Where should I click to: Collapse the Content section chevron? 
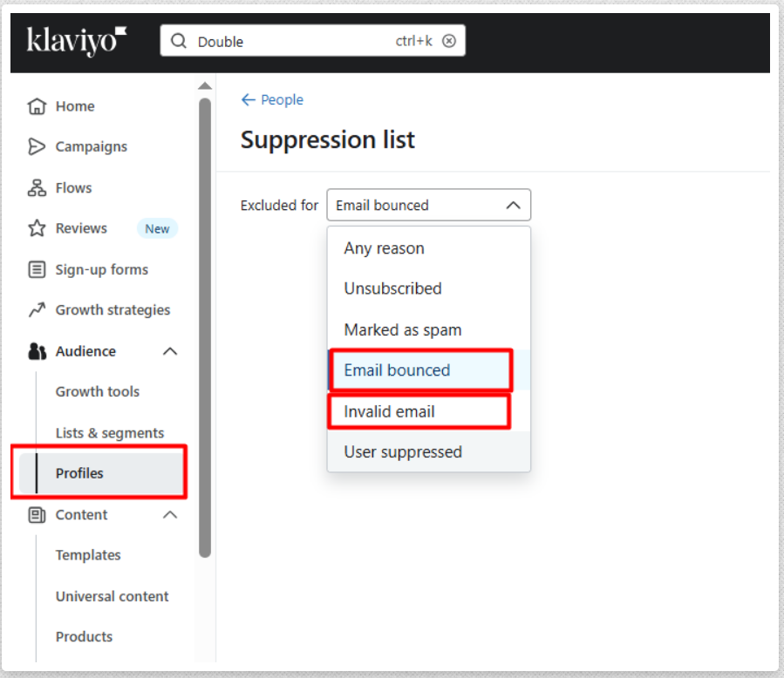click(170, 515)
